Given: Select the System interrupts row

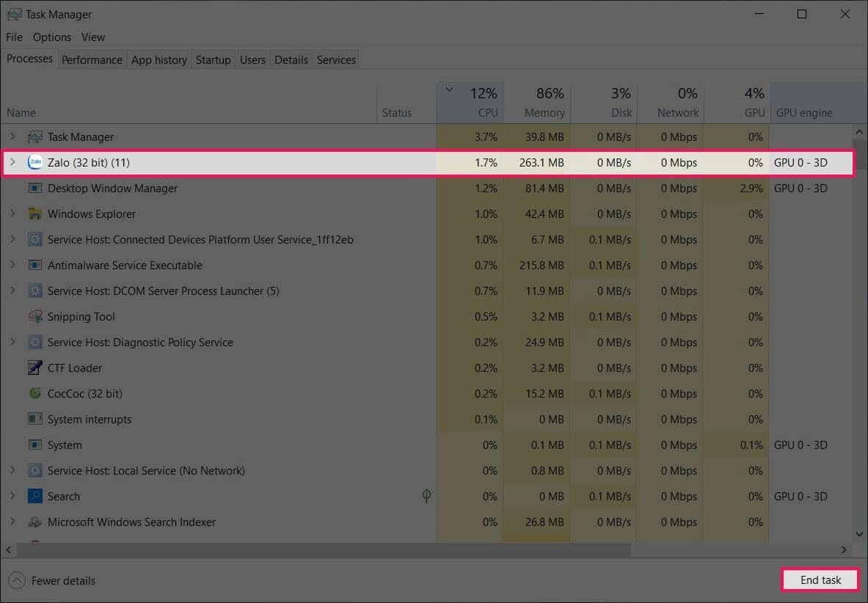Looking at the screenshot, I should point(427,419).
